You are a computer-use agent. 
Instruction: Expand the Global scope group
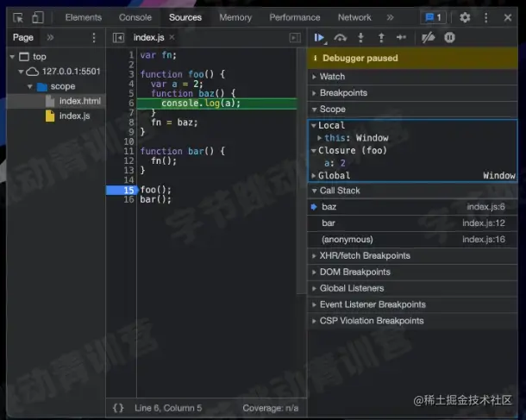pyautogui.click(x=314, y=175)
